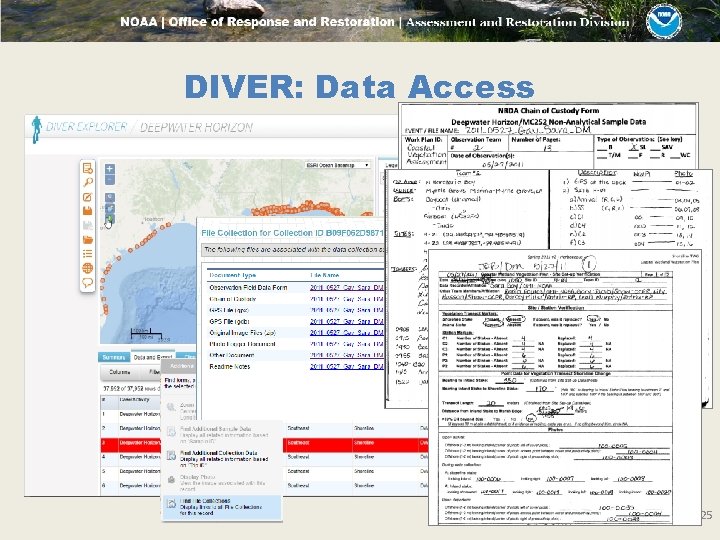
Task: Show the list view icon in sidebar
Action: [x=87, y=254]
